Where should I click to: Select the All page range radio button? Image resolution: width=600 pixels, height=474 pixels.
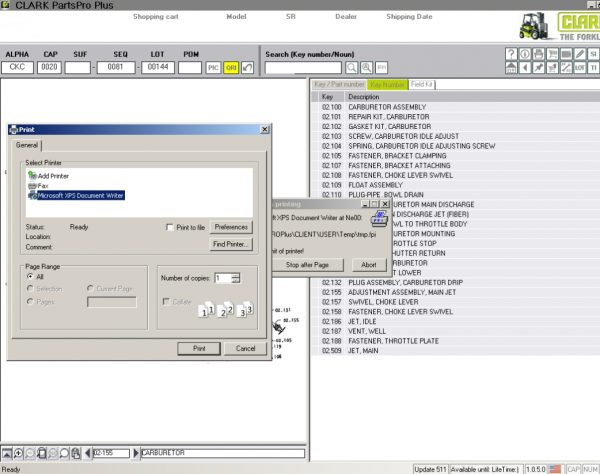tap(30, 276)
